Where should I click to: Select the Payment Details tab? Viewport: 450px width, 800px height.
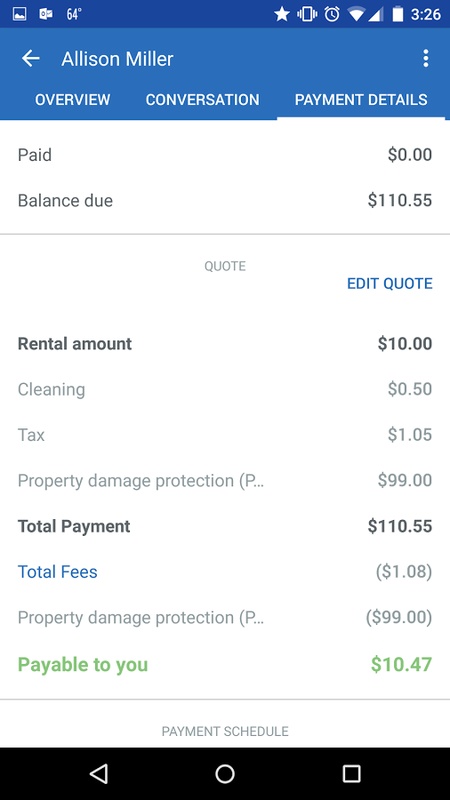click(x=361, y=99)
